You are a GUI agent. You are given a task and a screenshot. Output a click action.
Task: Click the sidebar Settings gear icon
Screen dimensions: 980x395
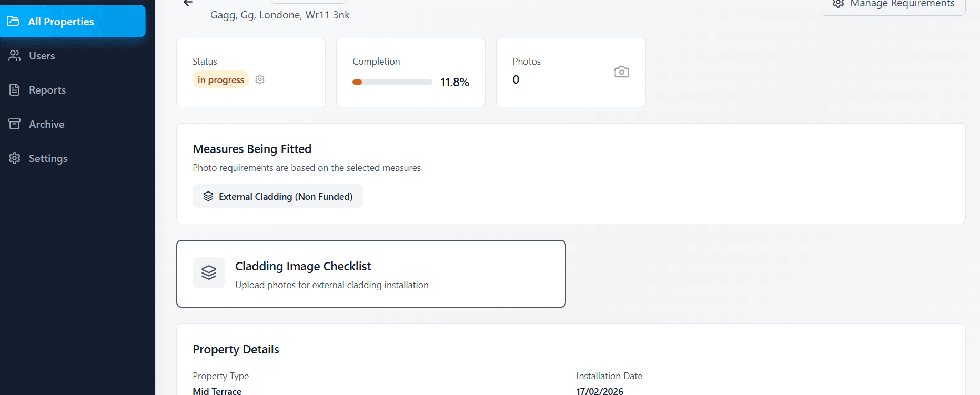15,158
